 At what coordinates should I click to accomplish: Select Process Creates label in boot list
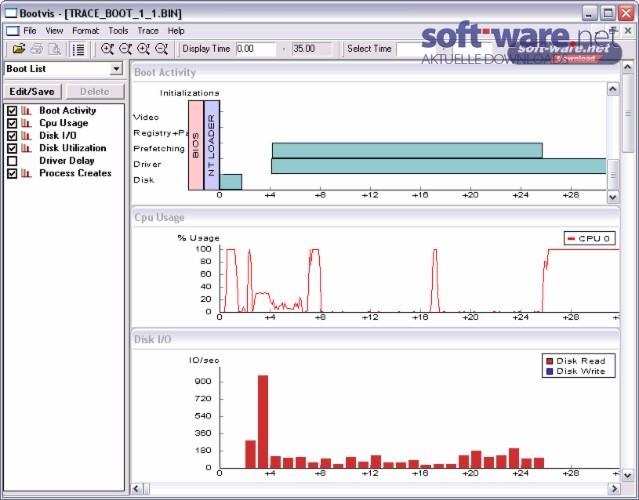tap(75, 173)
